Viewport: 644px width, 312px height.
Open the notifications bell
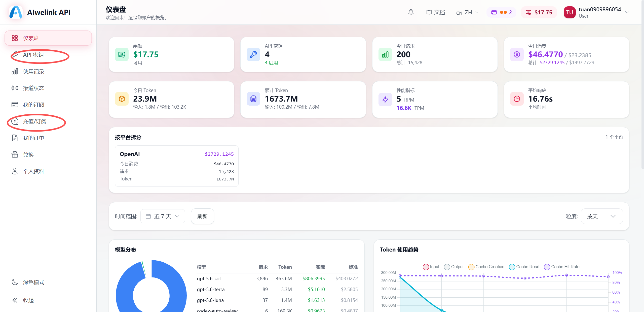(x=411, y=12)
